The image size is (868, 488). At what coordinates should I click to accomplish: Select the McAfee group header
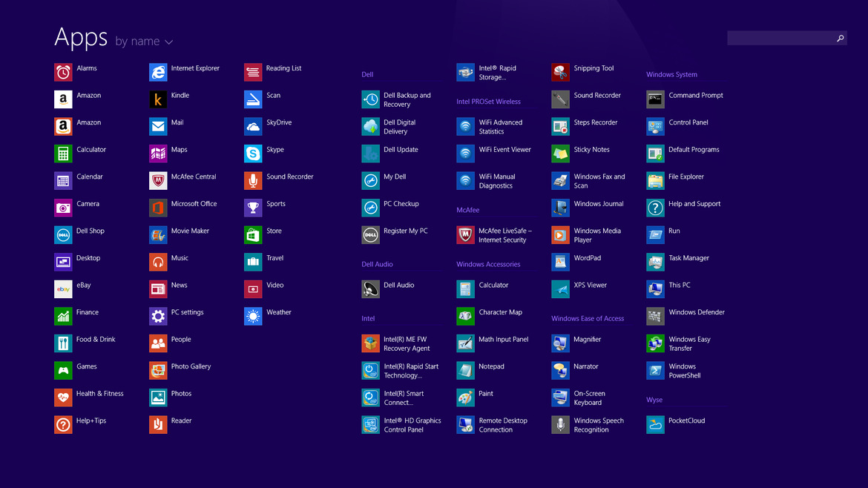(x=468, y=210)
